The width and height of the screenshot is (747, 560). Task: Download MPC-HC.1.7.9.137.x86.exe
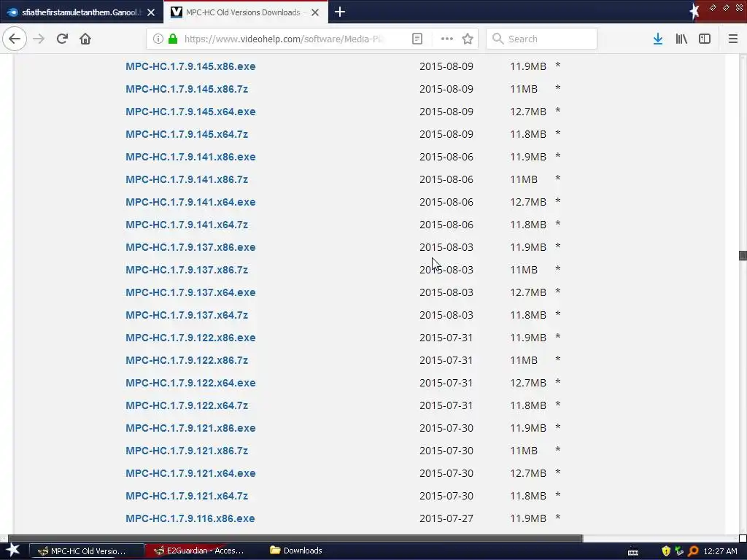190,247
